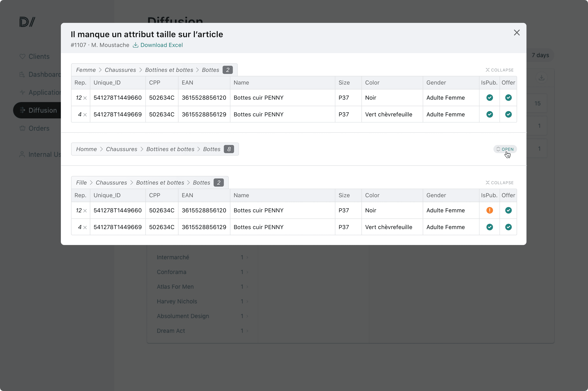Remove the 4x Vert chèvrefeuille row in Fille table
Image resolution: width=588 pixels, height=391 pixels.
(x=85, y=227)
